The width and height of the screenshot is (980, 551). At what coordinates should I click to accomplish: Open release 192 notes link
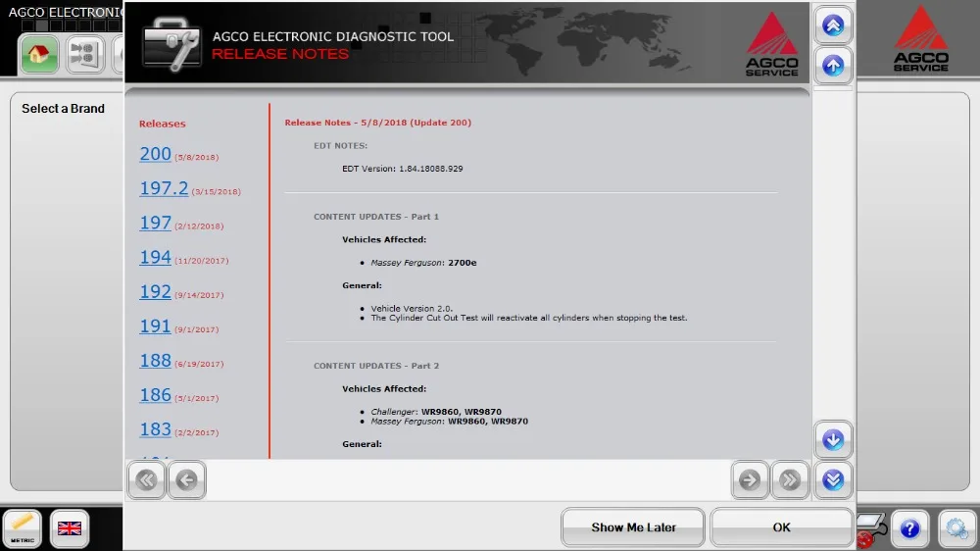(x=155, y=291)
